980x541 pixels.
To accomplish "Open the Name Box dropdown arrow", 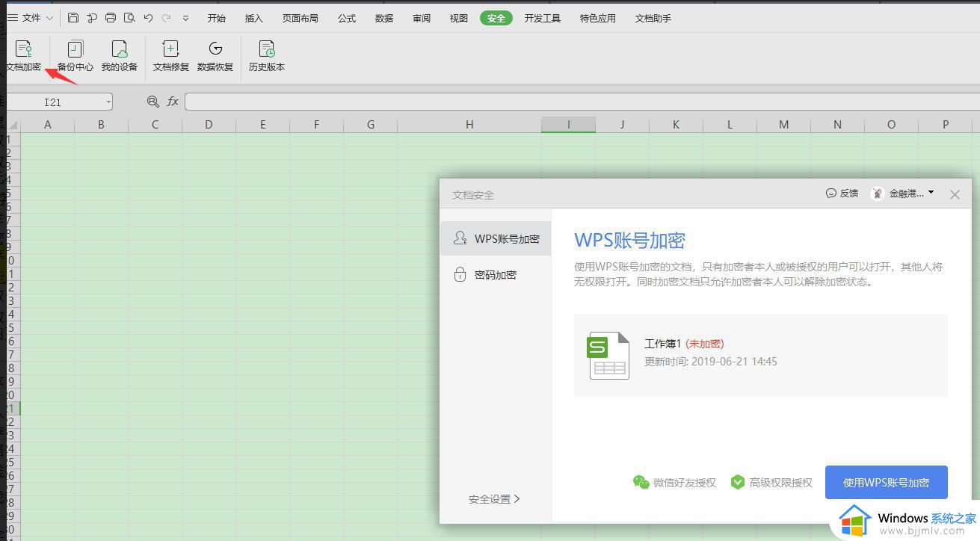I will tap(108, 102).
